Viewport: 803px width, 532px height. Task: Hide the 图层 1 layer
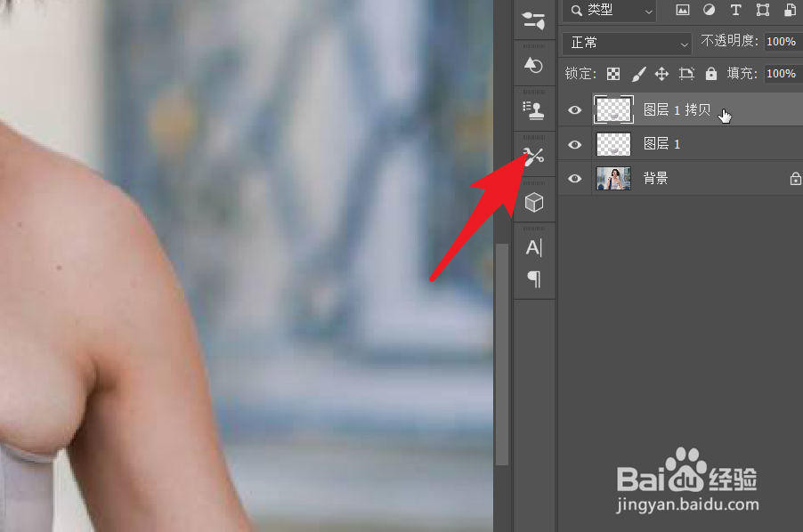[x=574, y=144]
